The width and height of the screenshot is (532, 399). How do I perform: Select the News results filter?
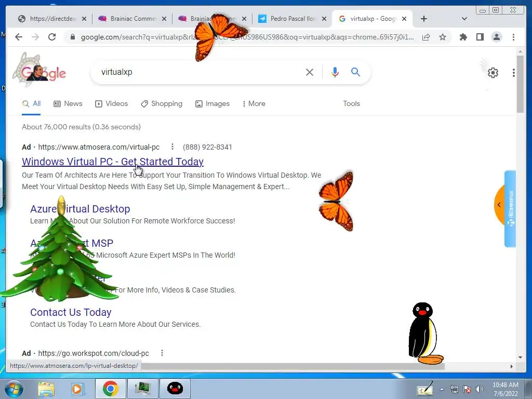(x=68, y=103)
